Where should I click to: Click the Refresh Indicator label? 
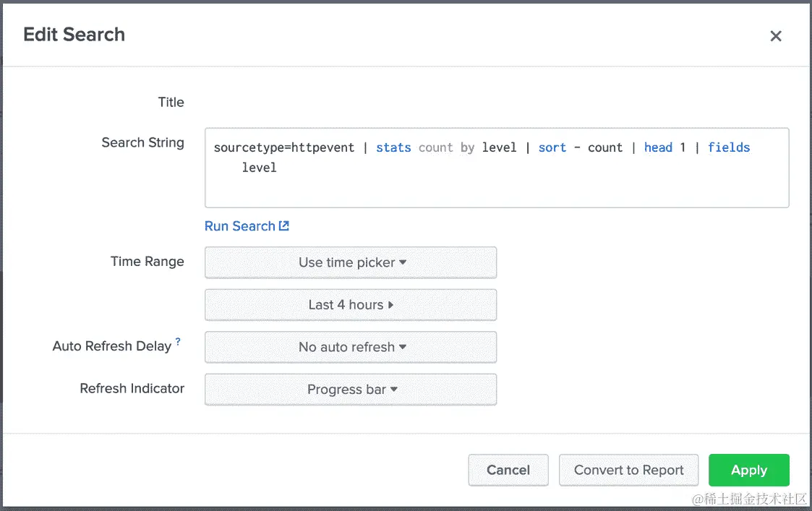pyautogui.click(x=132, y=389)
